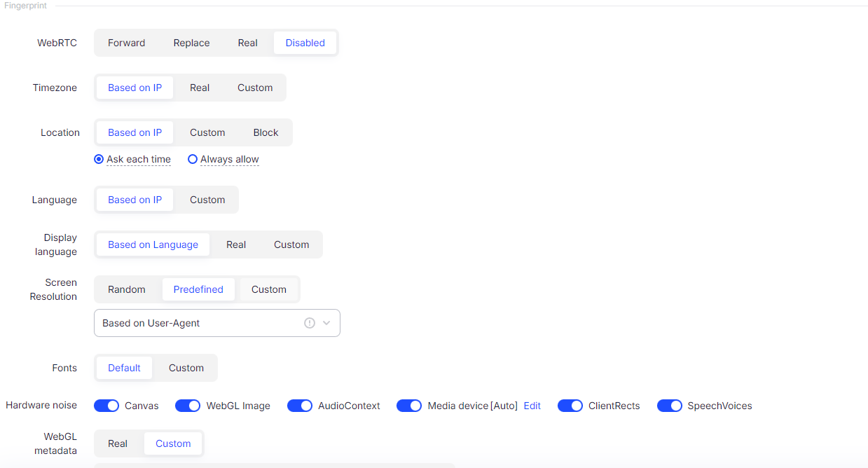Choose Block for Location
868x468 pixels.
(266, 132)
